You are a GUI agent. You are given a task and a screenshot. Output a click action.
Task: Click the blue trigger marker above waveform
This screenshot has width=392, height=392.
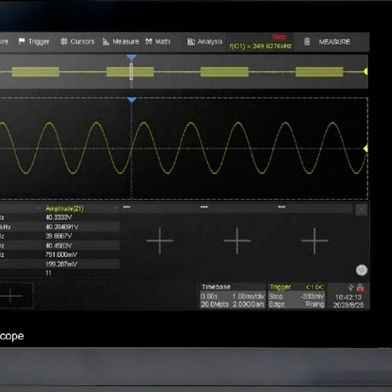132,100
